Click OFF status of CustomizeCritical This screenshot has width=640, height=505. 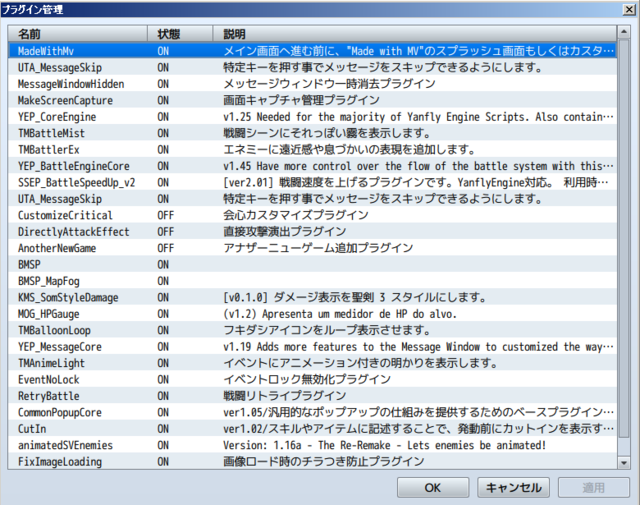coord(166,215)
